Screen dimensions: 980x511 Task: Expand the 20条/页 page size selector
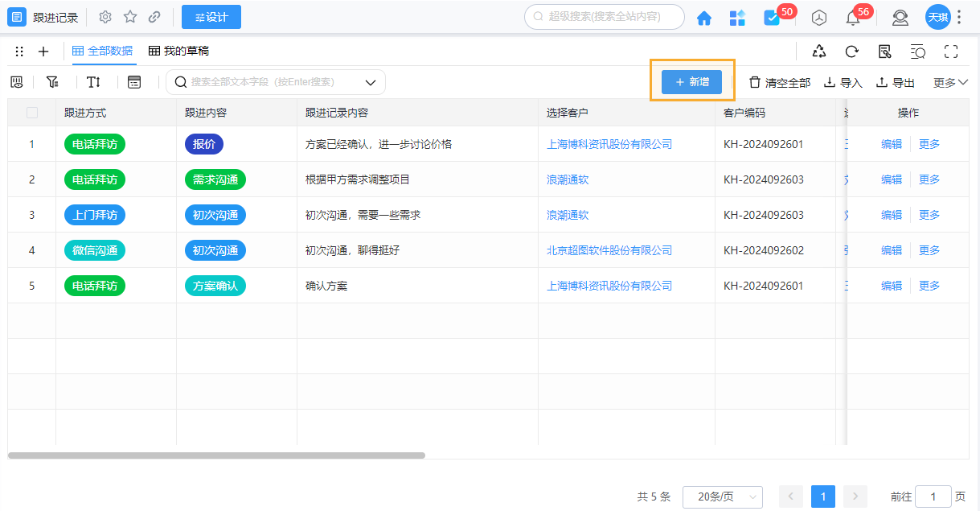point(723,497)
